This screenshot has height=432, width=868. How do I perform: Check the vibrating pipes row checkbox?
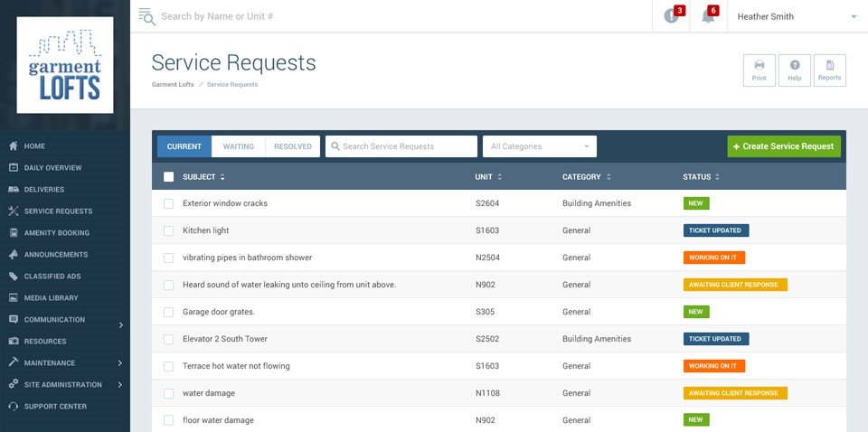point(169,258)
